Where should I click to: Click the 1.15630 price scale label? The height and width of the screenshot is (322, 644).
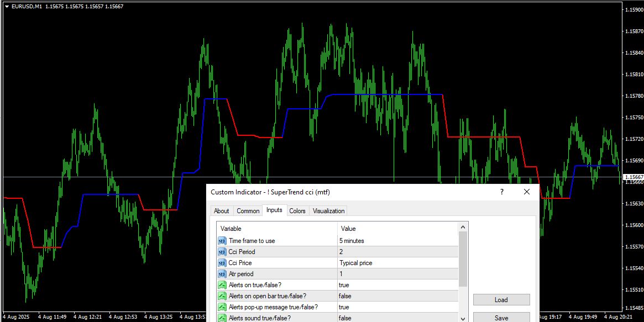coord(634,203)
